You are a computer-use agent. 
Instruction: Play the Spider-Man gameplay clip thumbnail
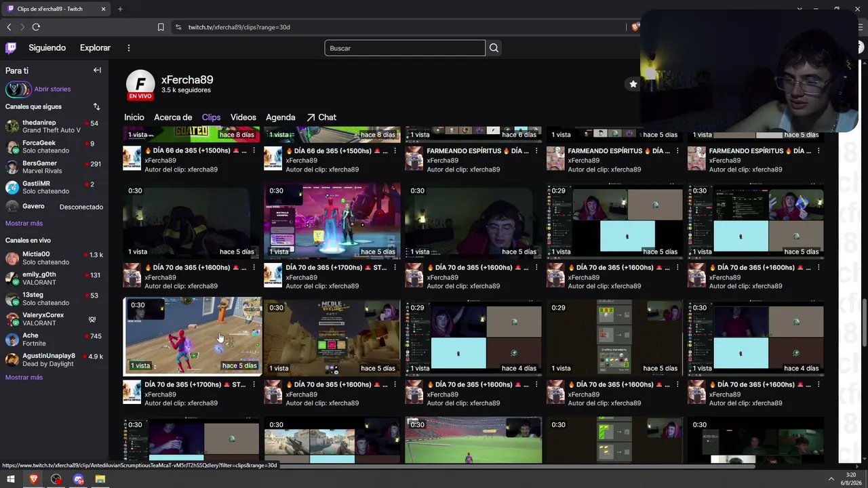click(193, 336)
